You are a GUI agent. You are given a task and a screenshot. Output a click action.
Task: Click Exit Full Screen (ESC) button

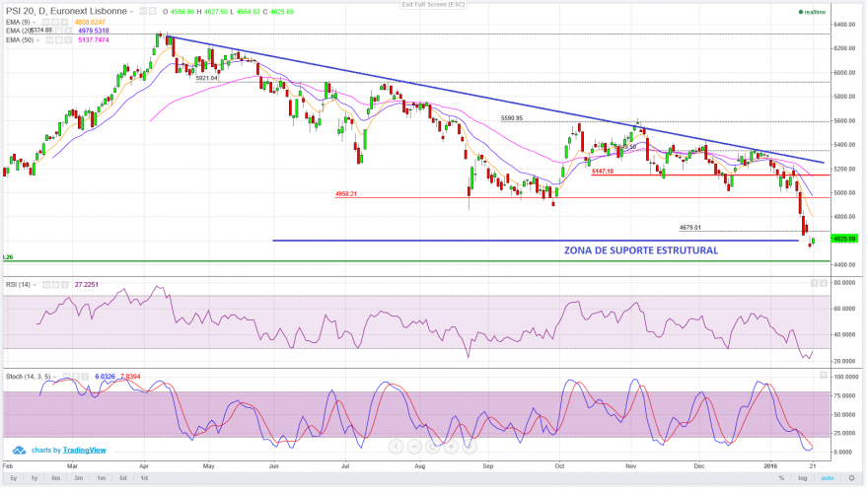pyautogui.click(x=433, y=4)
